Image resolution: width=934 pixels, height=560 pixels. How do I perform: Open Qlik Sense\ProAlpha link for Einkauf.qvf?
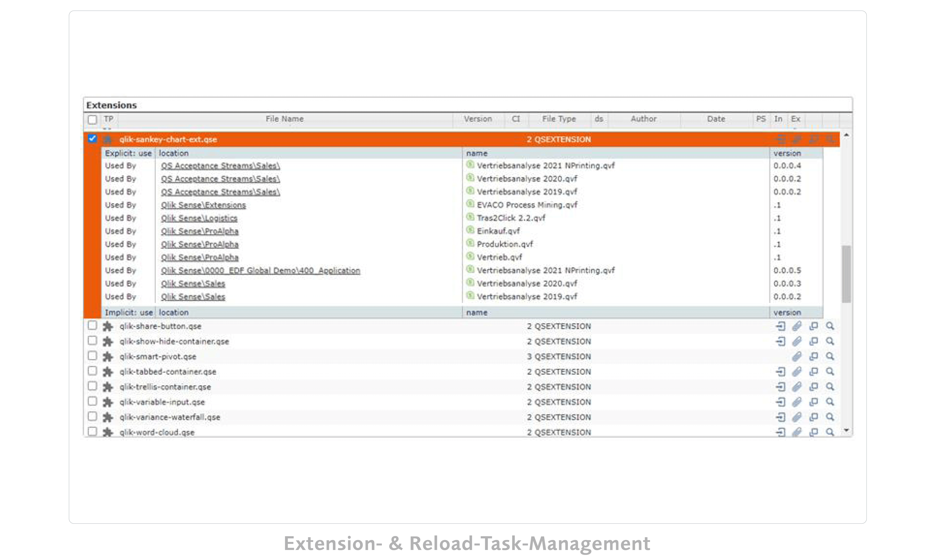[200, 231]
